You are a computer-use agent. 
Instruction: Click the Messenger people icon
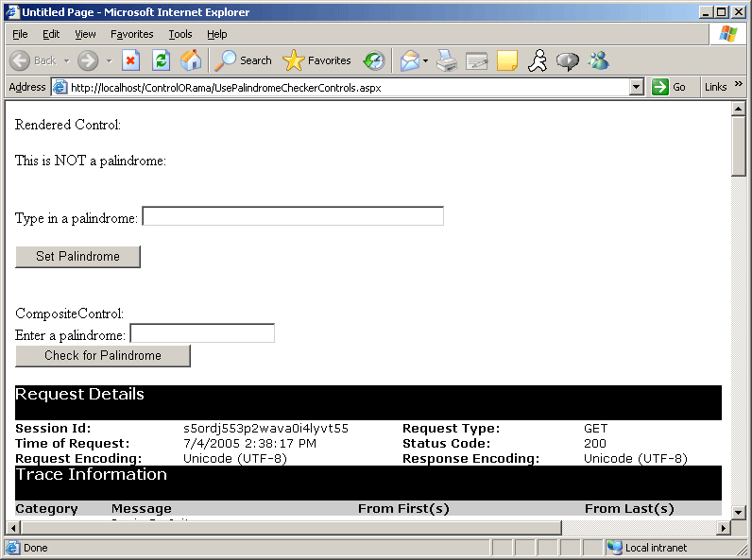point(598,60)
